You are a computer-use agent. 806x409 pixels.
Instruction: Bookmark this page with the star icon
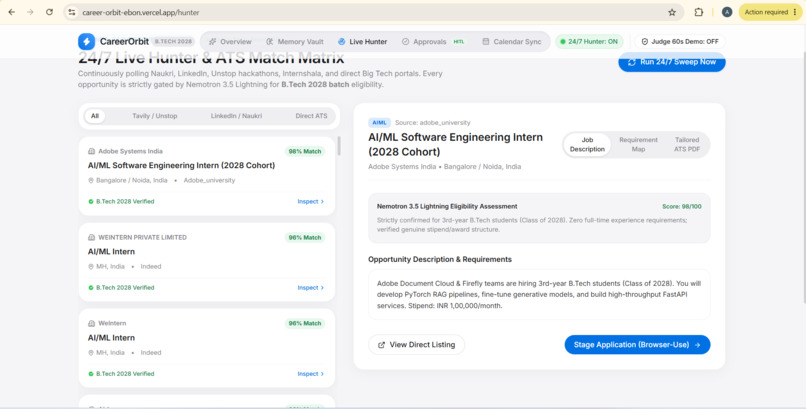pos(672,12)
